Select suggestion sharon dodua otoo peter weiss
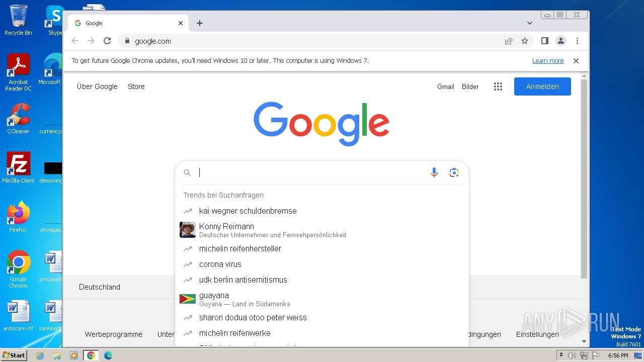Image resolution: width=644 pixels, height=362 pixels. [322, 318]
